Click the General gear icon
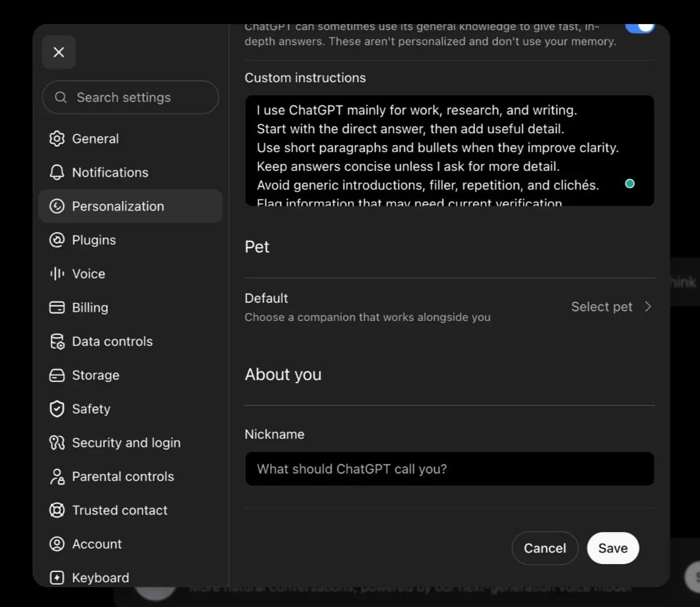This screenshot has width=700, height=607. 57,139
